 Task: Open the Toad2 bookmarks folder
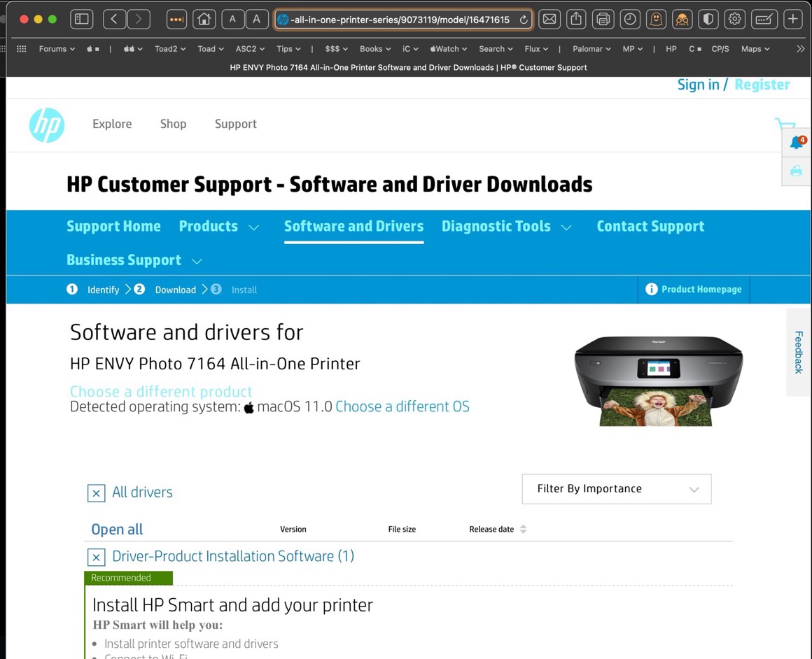(x=170, y=49)
